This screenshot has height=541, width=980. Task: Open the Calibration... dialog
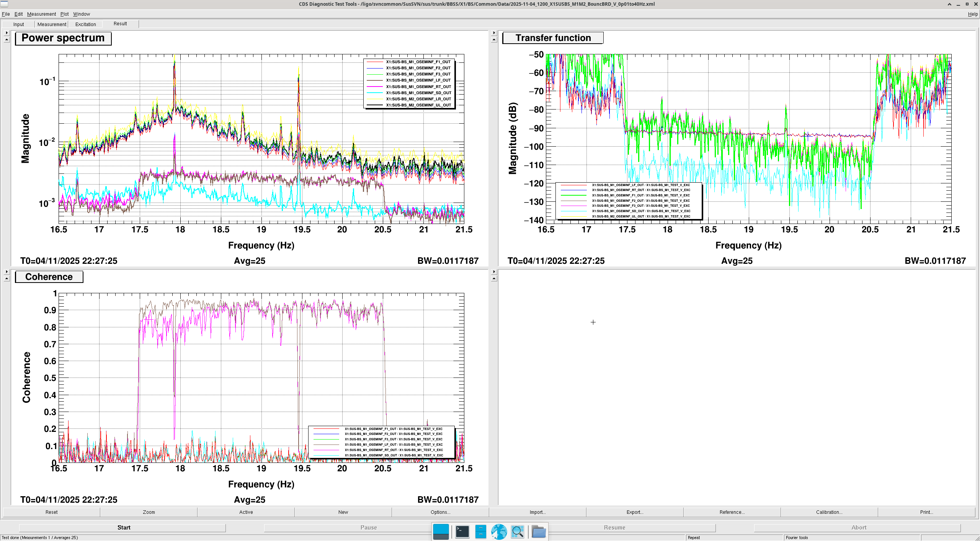[829, 512]
